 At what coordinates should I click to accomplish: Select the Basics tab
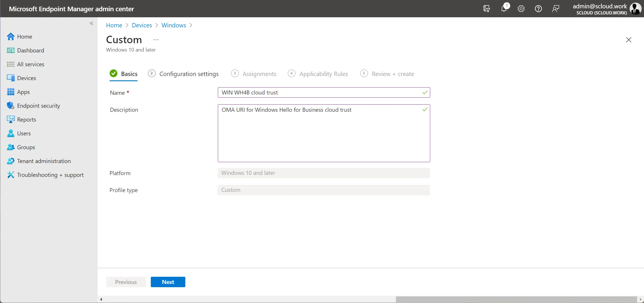tap(124, 74)
